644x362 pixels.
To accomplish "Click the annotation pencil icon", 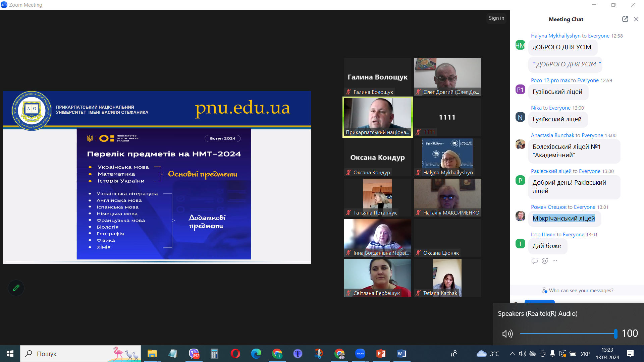I will 16,288.
